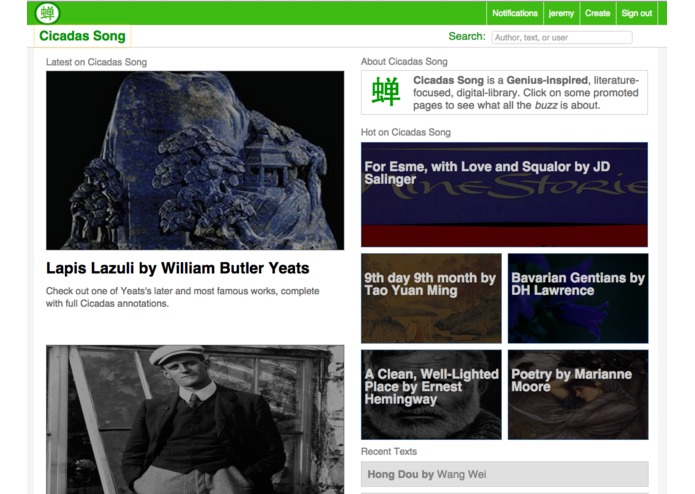
Task: Open Bavarian Gentians by DH Lawrence card
Action: point(578,298)
